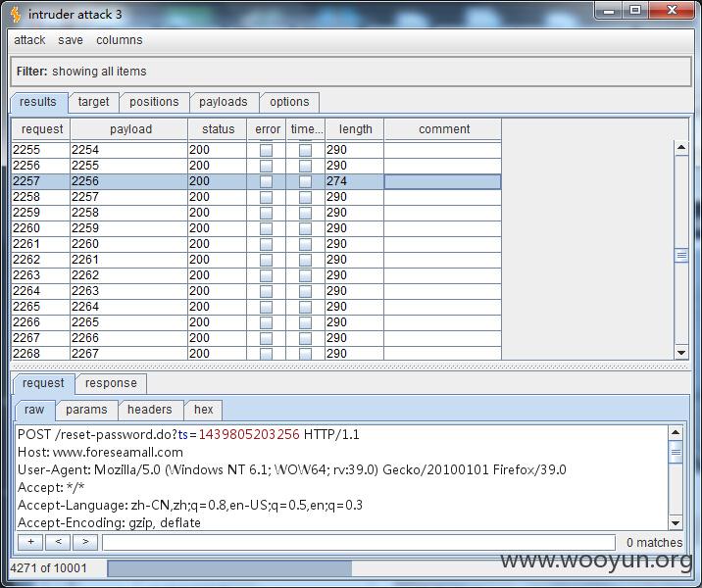Focus the search text field

click(359, 542)
